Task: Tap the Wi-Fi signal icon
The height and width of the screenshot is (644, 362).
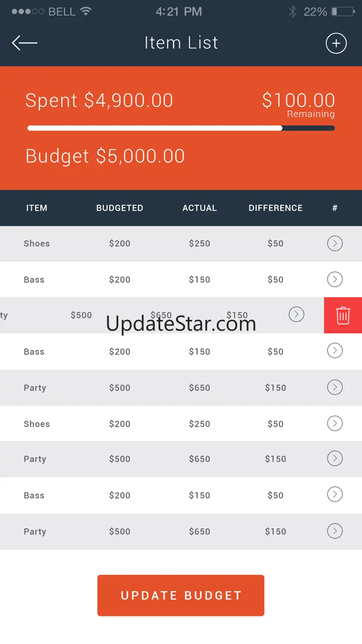Action: 85,11
